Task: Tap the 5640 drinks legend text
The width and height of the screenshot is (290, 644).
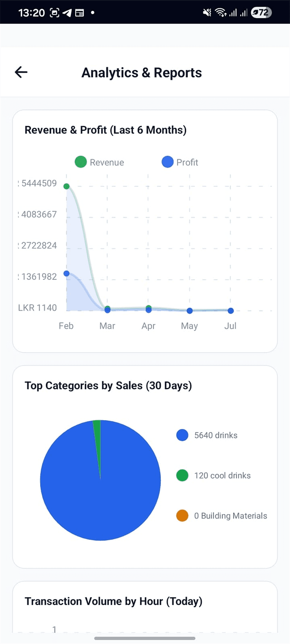Action: [x=216, y=435]
